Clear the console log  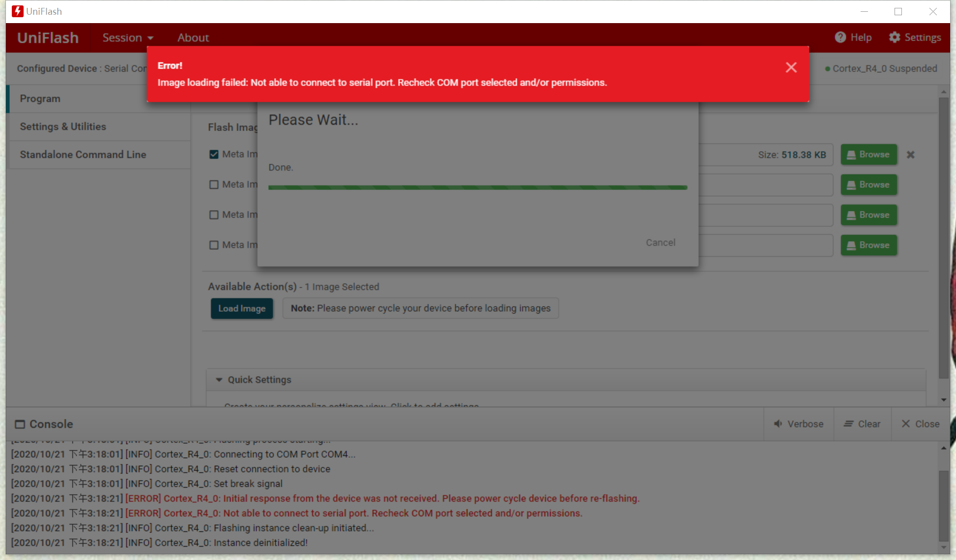862,424
